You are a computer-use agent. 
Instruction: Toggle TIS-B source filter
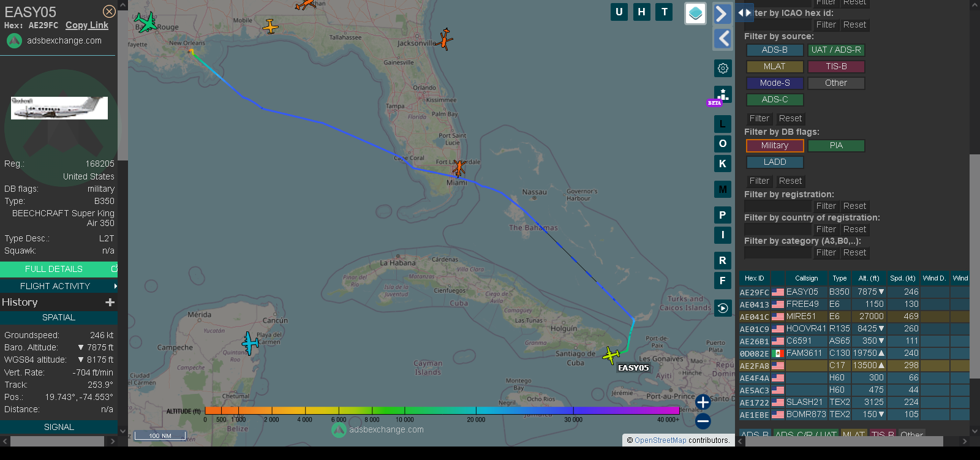click(836, 67)
